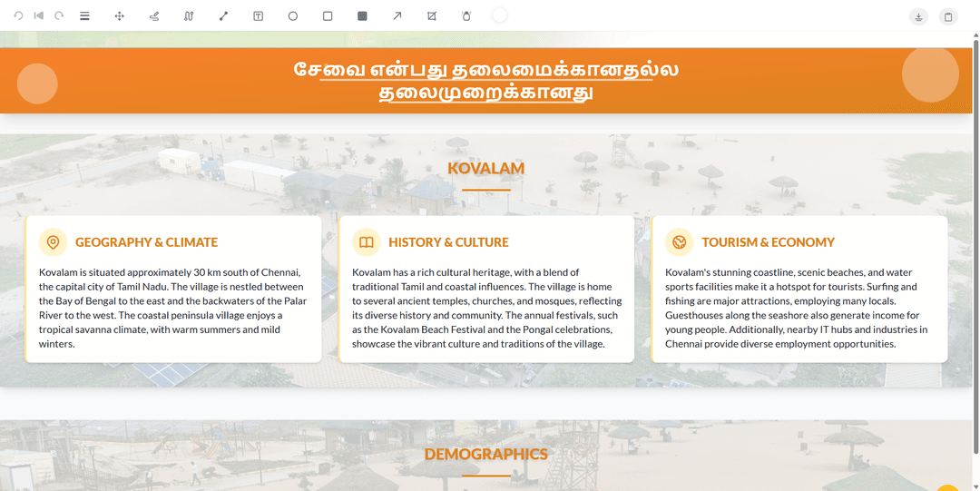Click the copy to clipboard button

[x=948, y=17]
